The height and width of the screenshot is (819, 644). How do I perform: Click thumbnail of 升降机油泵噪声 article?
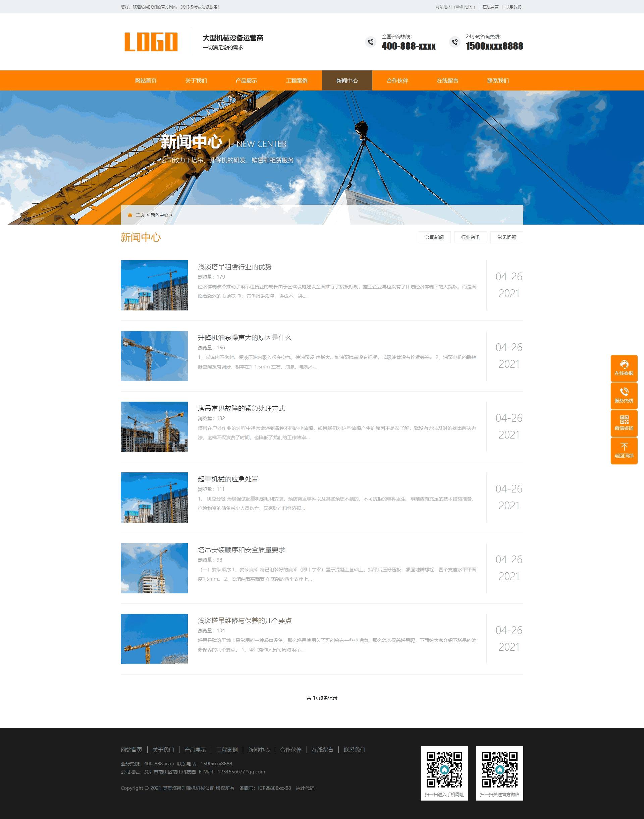pyautogui.click(x=154, y=356)
